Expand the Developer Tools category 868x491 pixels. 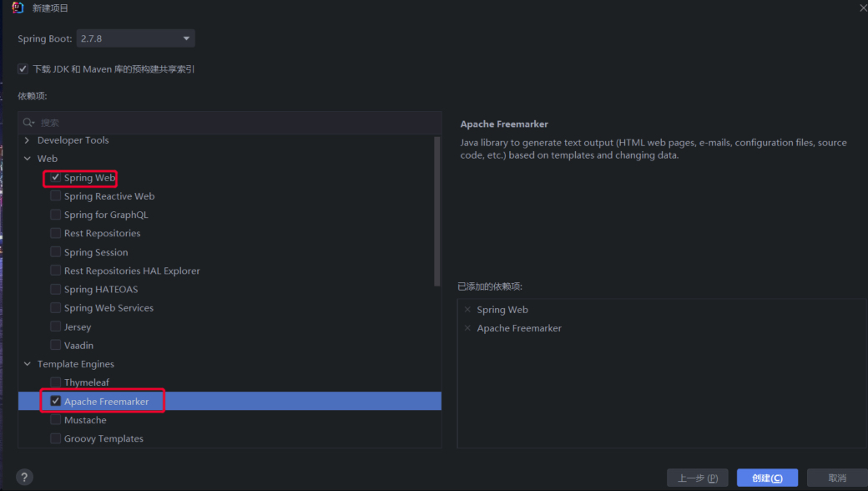pyautogui.click(x=27, y=140)
